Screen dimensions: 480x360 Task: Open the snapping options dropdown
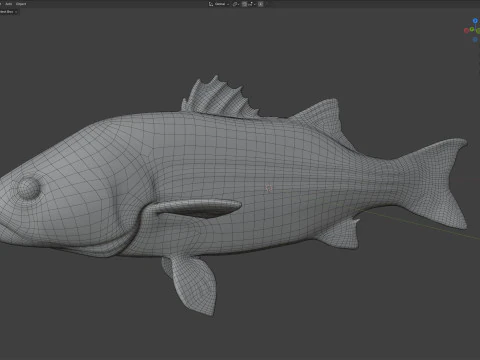pos(252,4)
